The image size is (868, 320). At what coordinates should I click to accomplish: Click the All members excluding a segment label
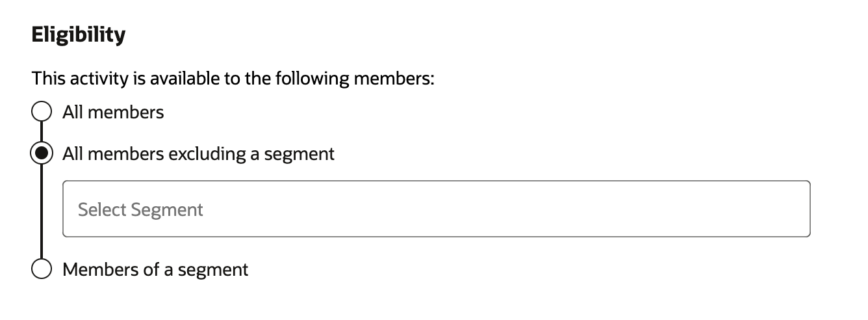click(198, 154)
